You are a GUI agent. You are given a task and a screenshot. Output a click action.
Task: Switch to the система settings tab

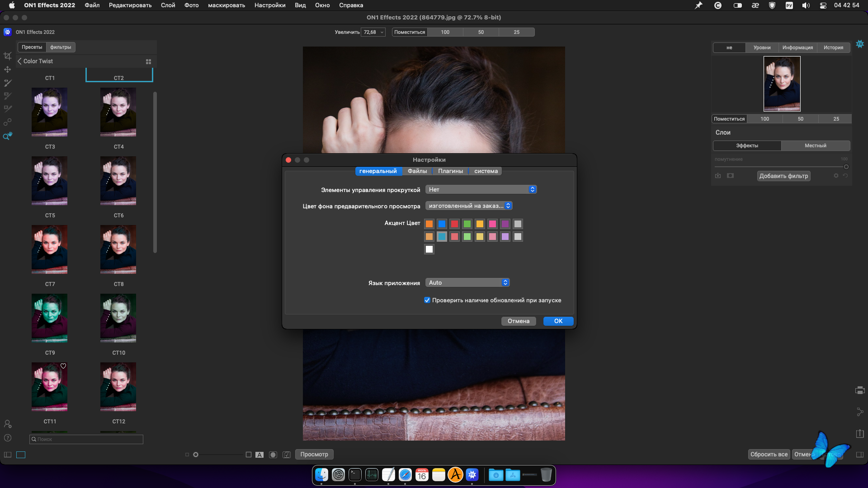[x=486, y=171]
